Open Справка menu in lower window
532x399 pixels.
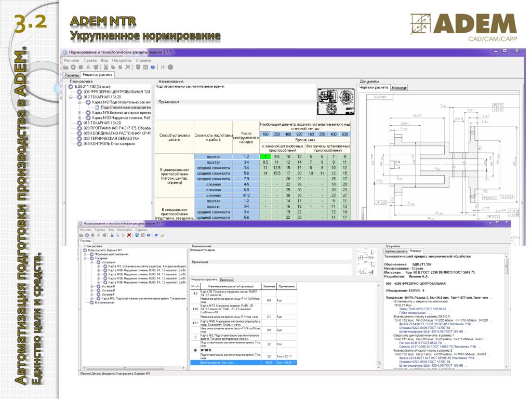[141, 230]
